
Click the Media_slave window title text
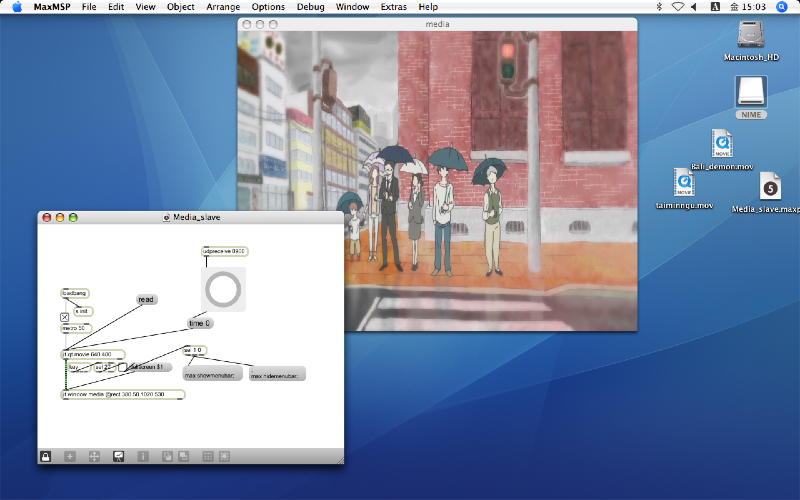197,217
